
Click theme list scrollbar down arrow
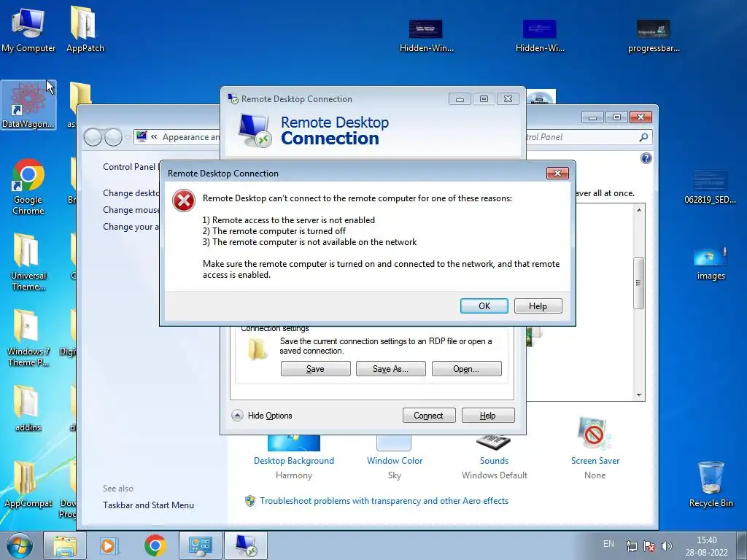[639, 395]
